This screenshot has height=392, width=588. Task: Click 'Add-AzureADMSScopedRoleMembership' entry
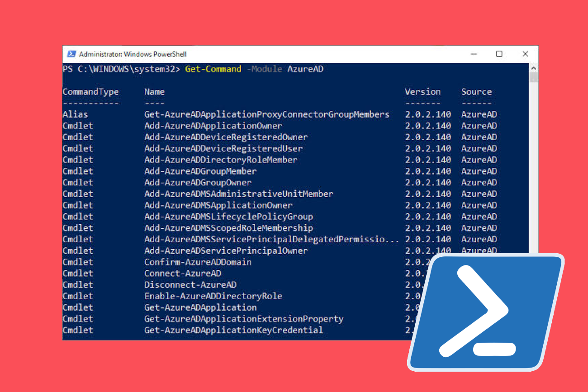click(x=228, y=228)
